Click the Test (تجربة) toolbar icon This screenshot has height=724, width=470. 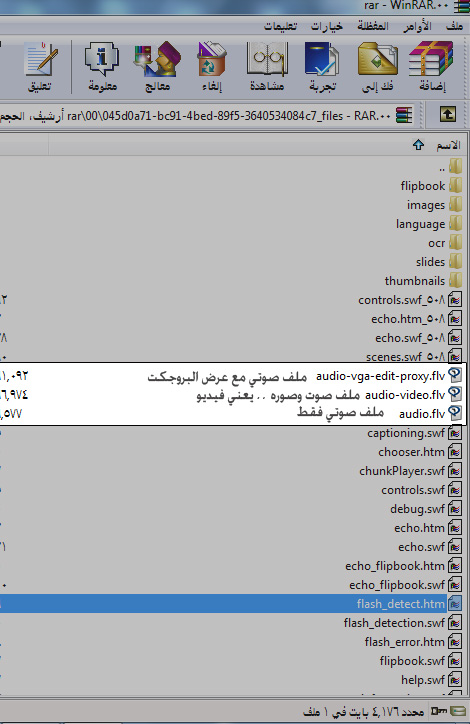[322, 59]
